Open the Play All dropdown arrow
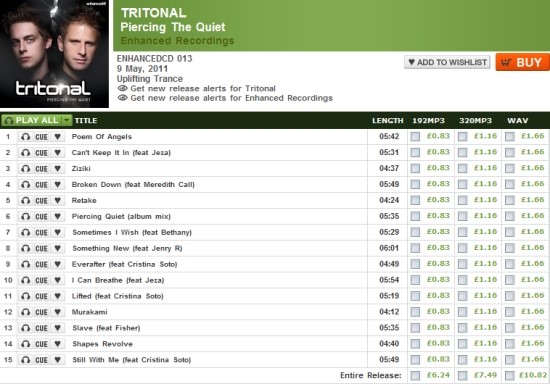The width and height of the screenshot is (550, 384). 67,121
